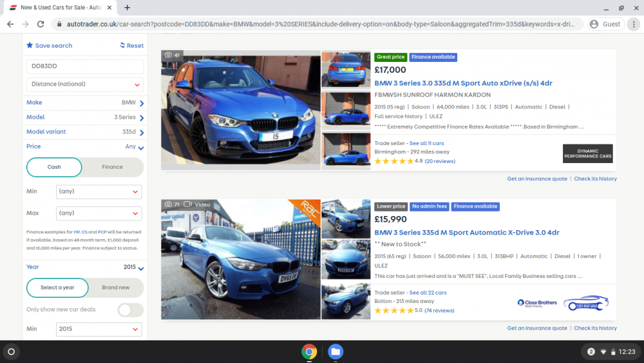The width and height of the screenshot is (644, 363).
Task: Toggle Only show new car deals switch
Action: (131, 309)
